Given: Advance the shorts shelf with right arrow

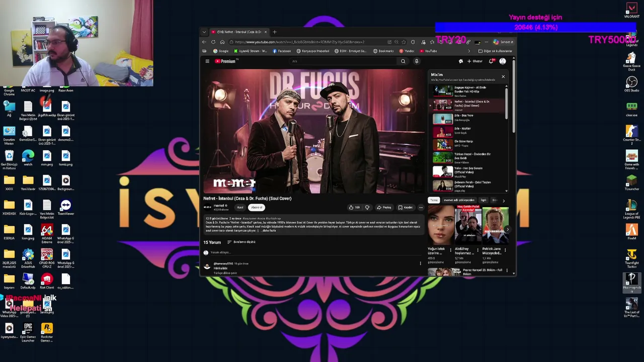Looking at the screenshot, I should (507, 229).
